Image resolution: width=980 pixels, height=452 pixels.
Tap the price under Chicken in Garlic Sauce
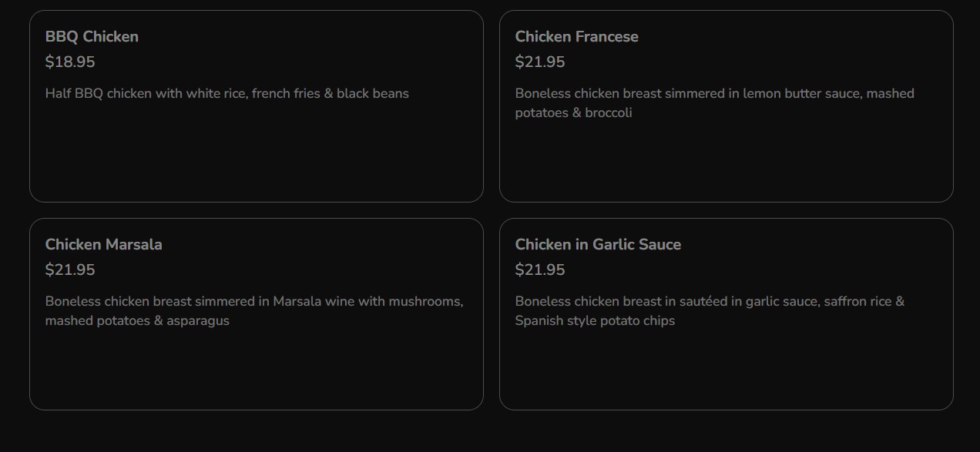pos(540,270)
